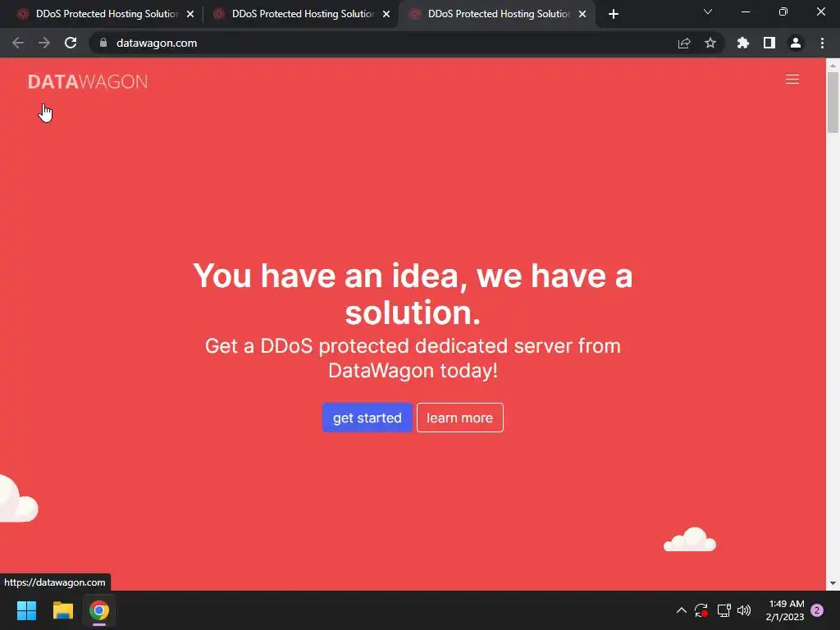Open the Extensions puzzle icon
Image resolution: width=840 pixels, height=630 pixels.
coord(743,43)
